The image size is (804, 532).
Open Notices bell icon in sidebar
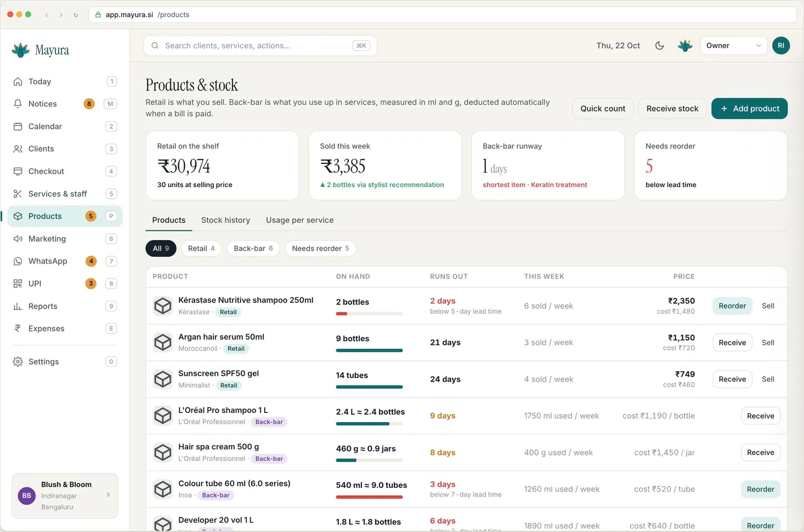pyautogui.click(x=18, y=104)
